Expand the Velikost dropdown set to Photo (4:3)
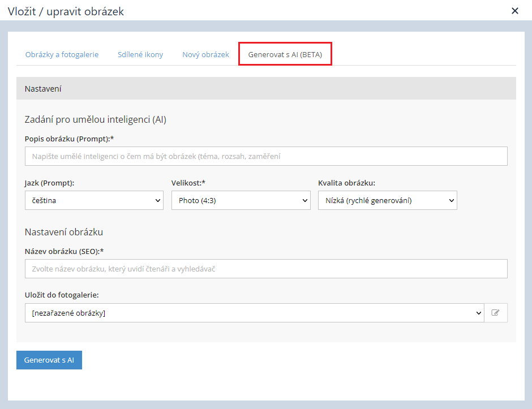The width and height of the screenshot is (532, 409). pyautogui.click(x=241, y=200)
